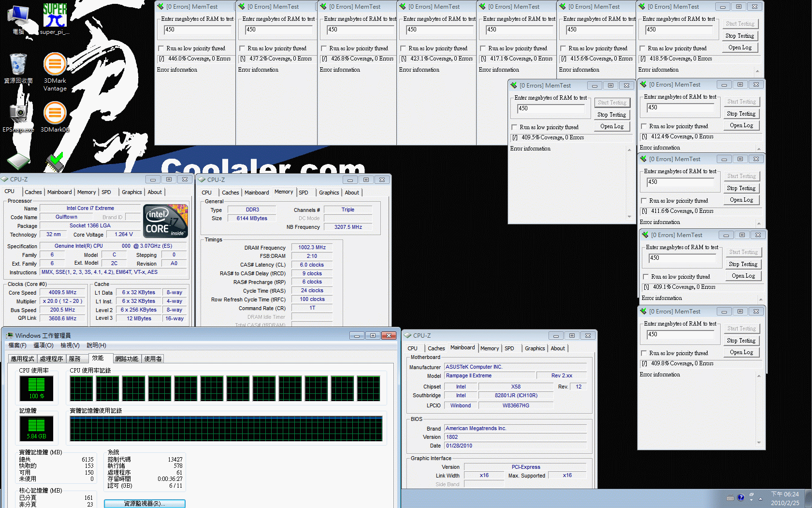Screen dimensions: 812x508
Task: Enable low priority thread in 417.1% MemTest
Action: pos(483,48)
